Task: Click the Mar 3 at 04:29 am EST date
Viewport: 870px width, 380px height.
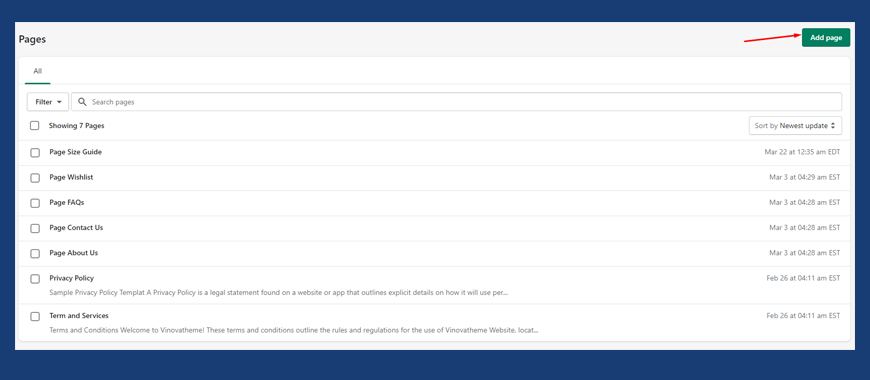Action: coord(805,178)
